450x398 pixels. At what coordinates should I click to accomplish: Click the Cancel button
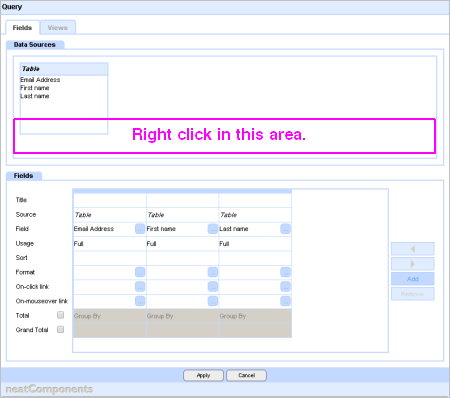[x=246, y=375]
